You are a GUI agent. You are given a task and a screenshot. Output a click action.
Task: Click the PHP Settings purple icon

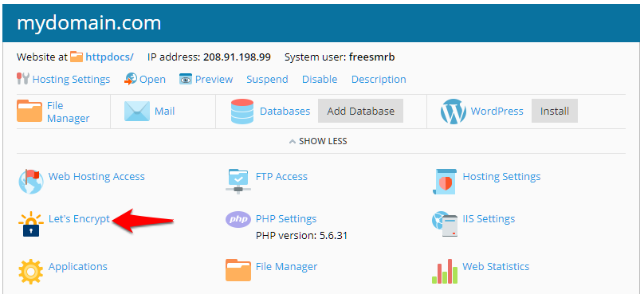click(x=238, y=219)
